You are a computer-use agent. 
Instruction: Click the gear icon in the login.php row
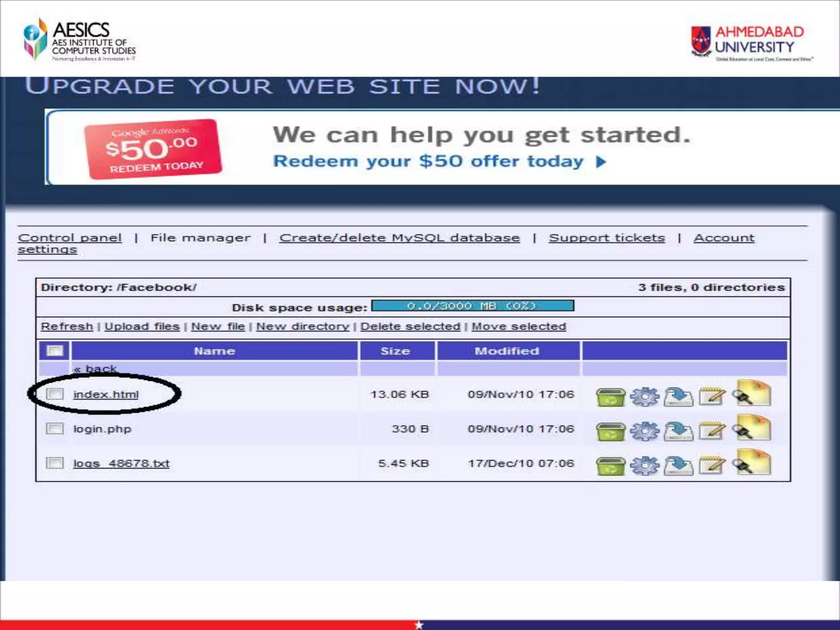click(x=644, y=431)
